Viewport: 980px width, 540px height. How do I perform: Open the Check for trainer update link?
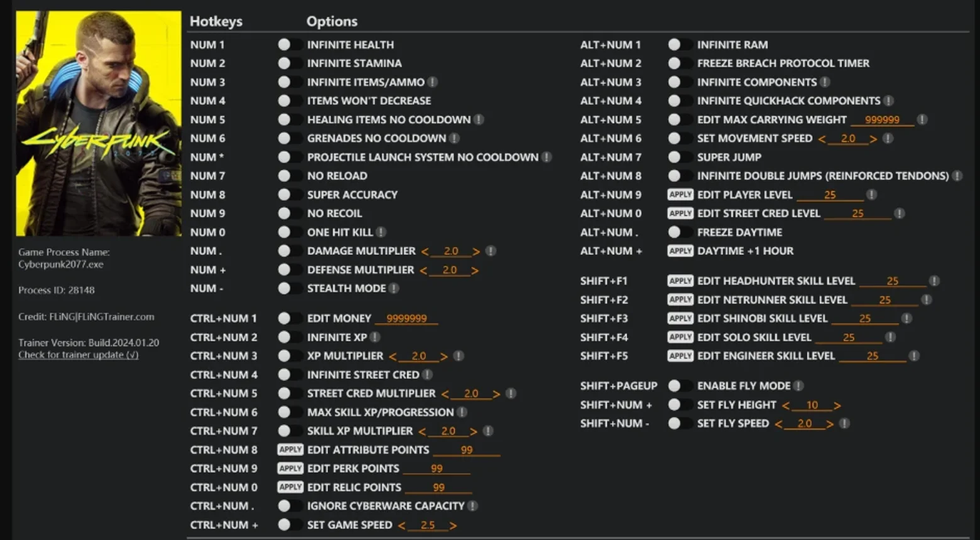pyautogui.click(x=79, y=355)
